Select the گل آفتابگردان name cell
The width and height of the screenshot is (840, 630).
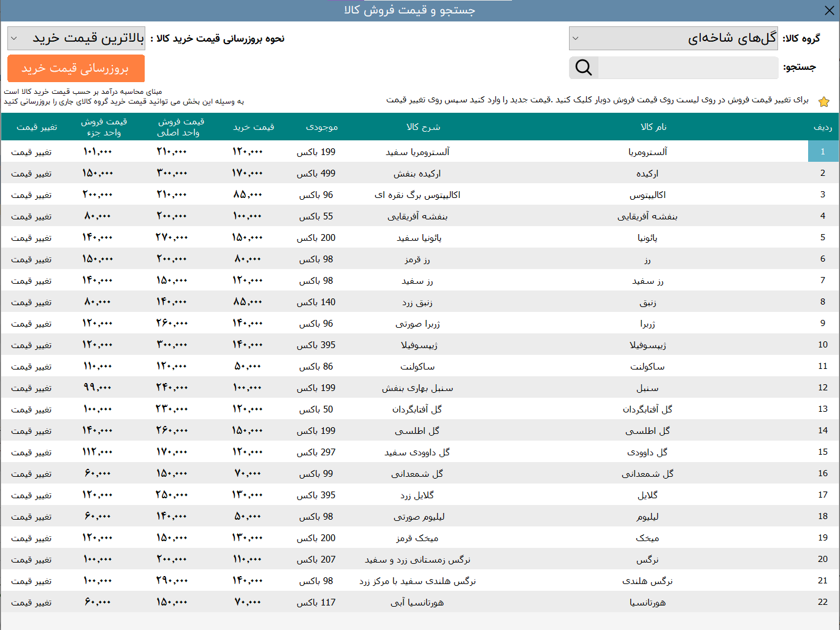point(647,409)
